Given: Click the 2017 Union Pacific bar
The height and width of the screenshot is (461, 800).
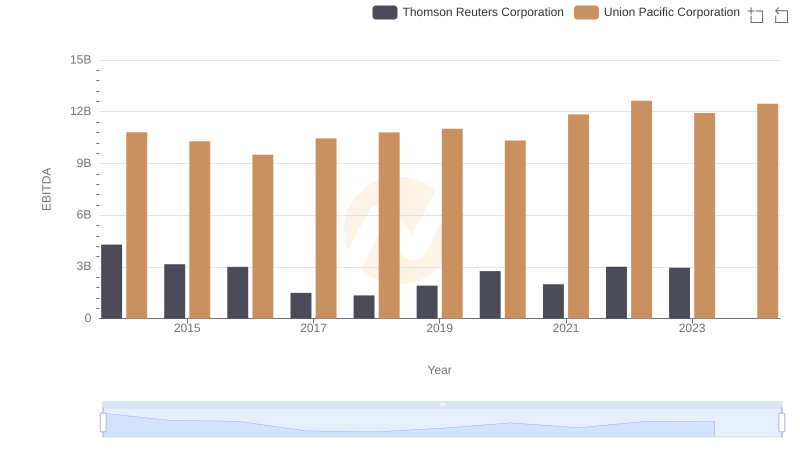Looking at the screenshot, I should tap(326, 228).
